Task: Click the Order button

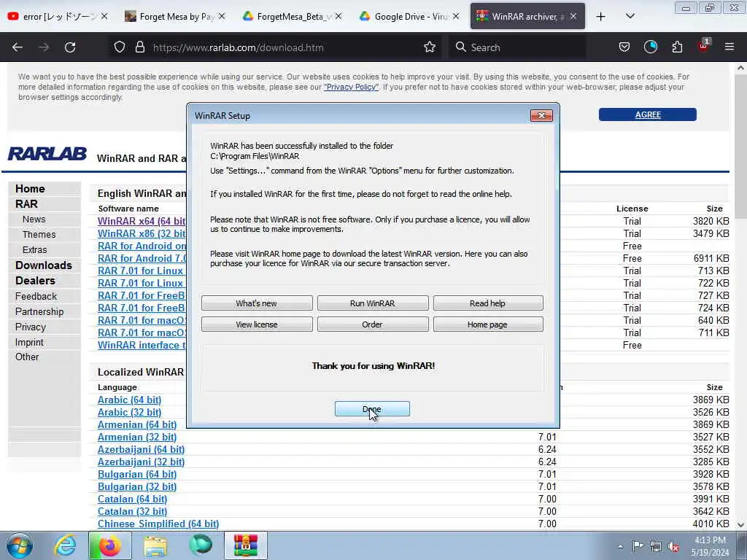Action: point(373,324)
